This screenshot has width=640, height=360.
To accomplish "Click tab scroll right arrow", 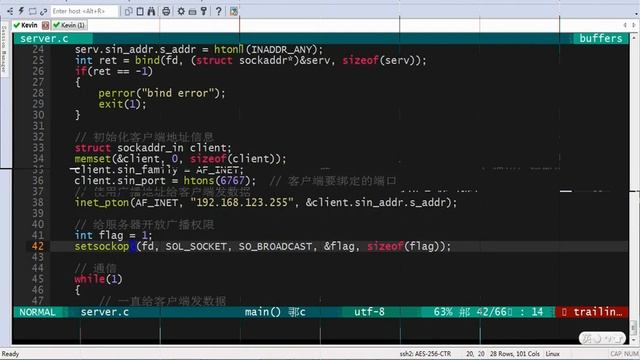I will click(634, 25).
